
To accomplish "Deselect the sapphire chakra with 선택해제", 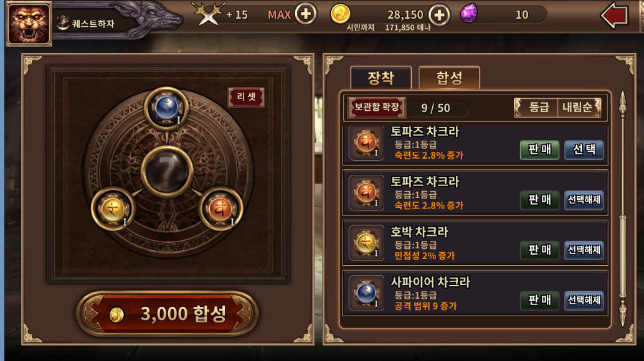I will (x=584, y=300).
